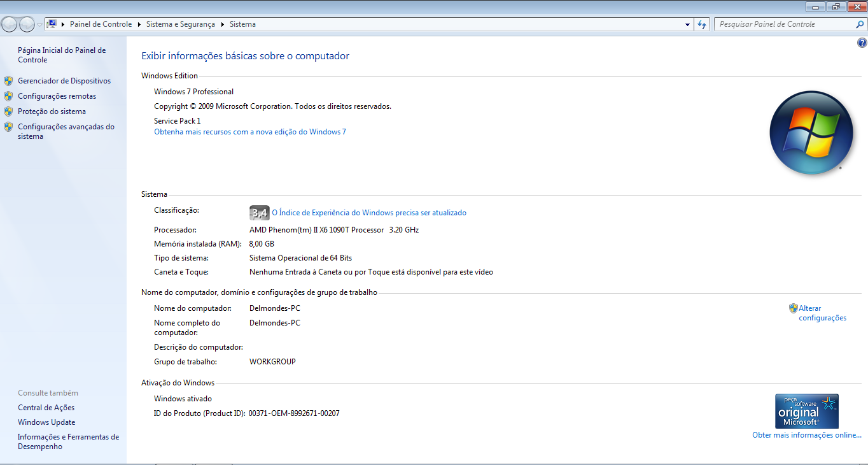Expand the arrow before Painel de Controle

63,24
